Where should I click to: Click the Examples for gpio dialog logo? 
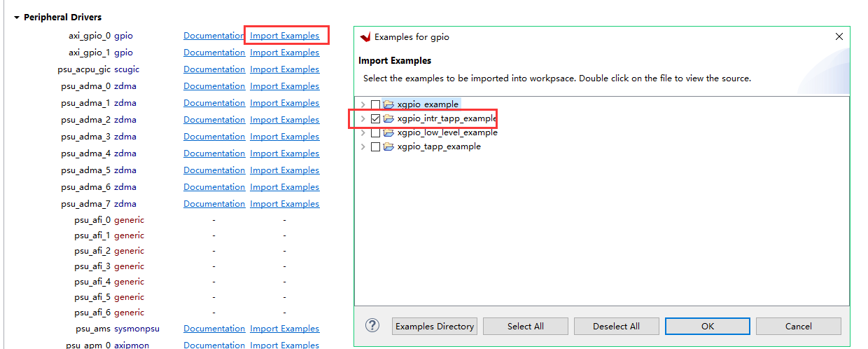click(365, 36)
